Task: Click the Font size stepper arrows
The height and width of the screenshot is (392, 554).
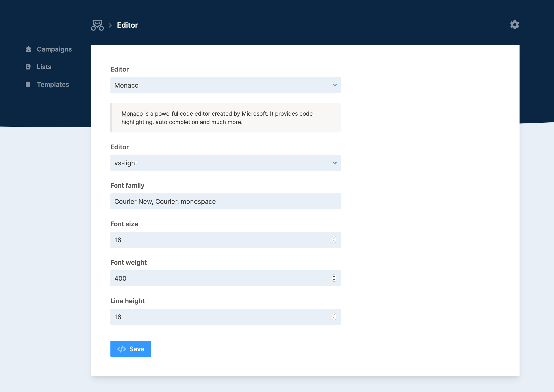Action: click(334, 240)
